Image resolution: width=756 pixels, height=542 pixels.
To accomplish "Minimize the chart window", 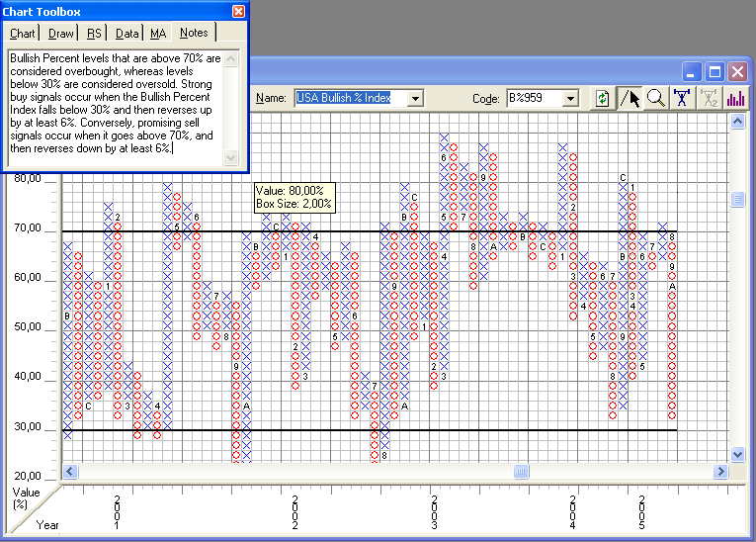I will tap(693, 71).
